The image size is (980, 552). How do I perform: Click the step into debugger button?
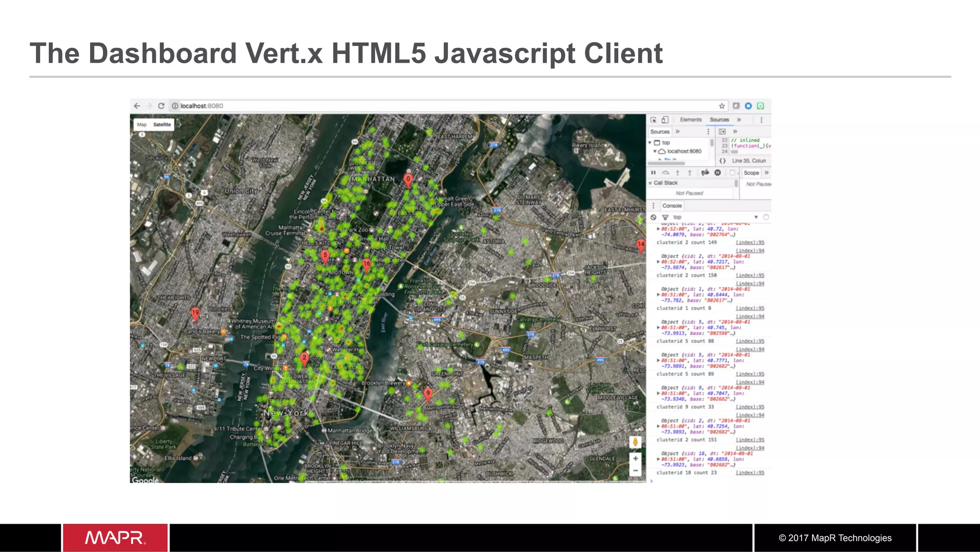click(678, 173)
